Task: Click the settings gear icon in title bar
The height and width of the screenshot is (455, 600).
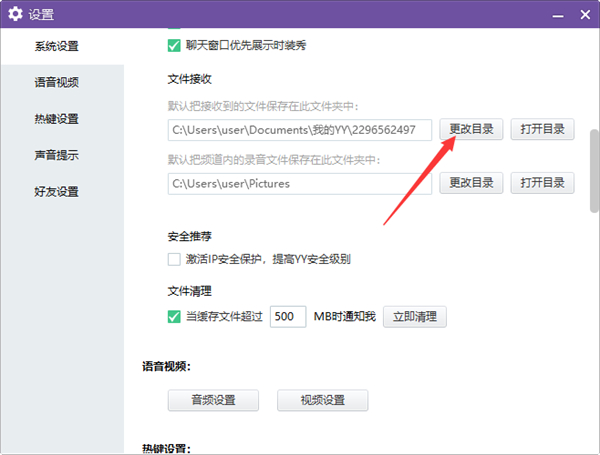Action: (x=15, y=14)
